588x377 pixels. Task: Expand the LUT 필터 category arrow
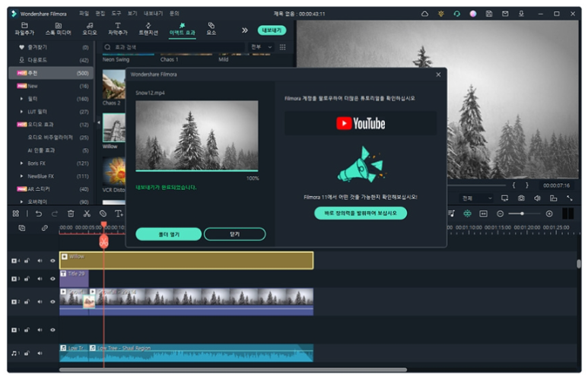click(21, 112)
